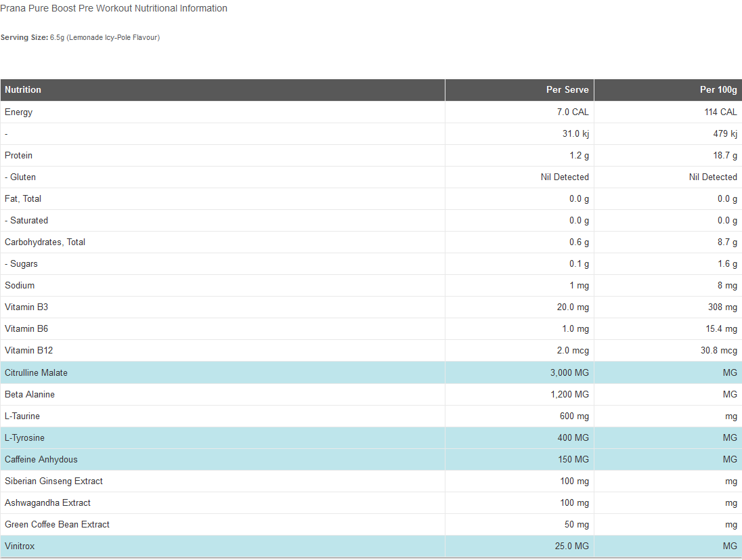Select the '- Sugars' row label
The image size is (742, 560).
pos(21,264)
